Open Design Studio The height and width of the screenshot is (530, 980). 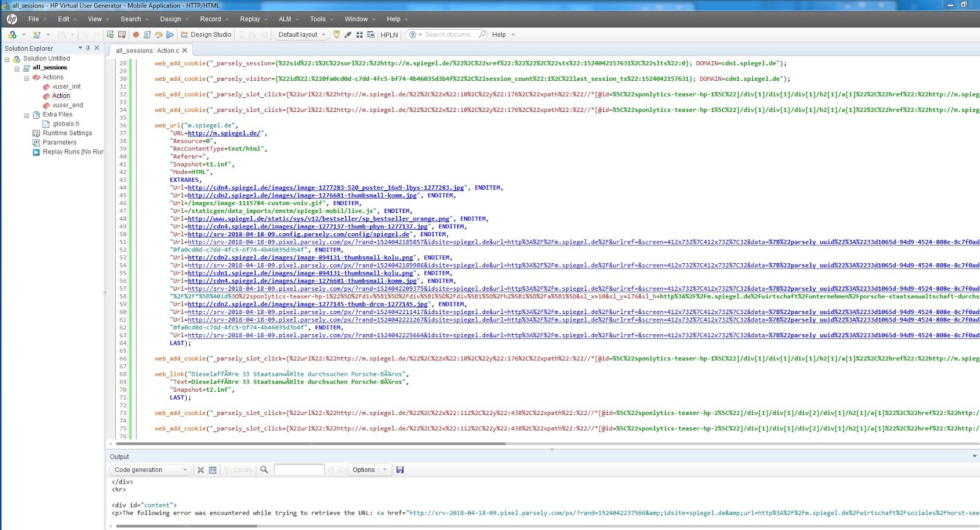206,35
